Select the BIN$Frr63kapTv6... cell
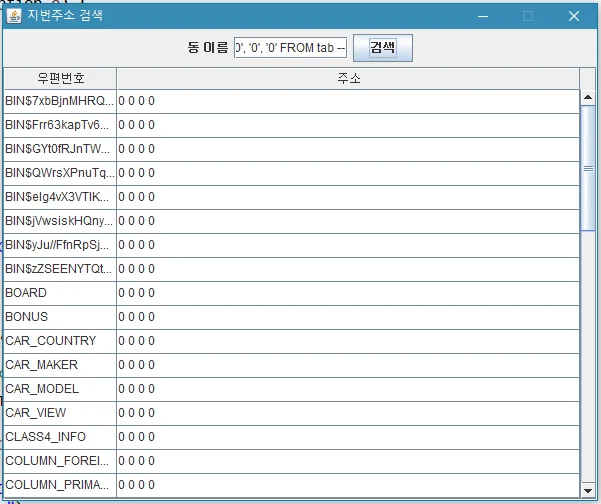This screenshot has width=601, height=504. coord(60,125)
